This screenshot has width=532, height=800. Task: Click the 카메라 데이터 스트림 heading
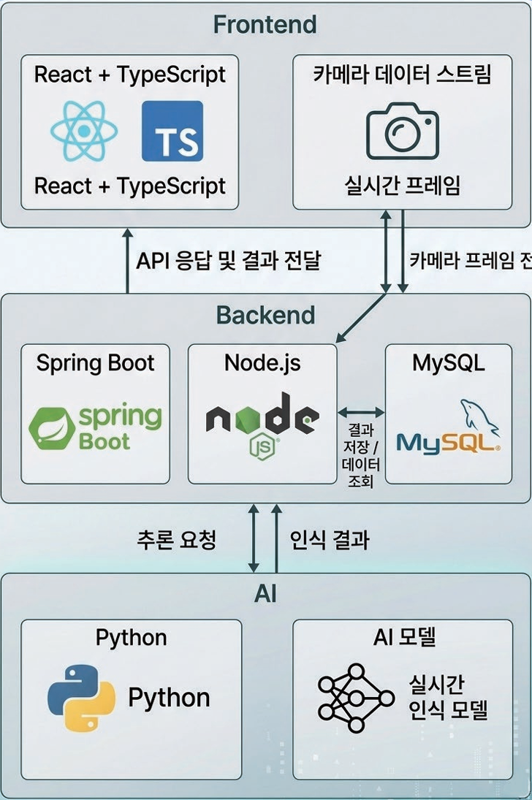403,75
